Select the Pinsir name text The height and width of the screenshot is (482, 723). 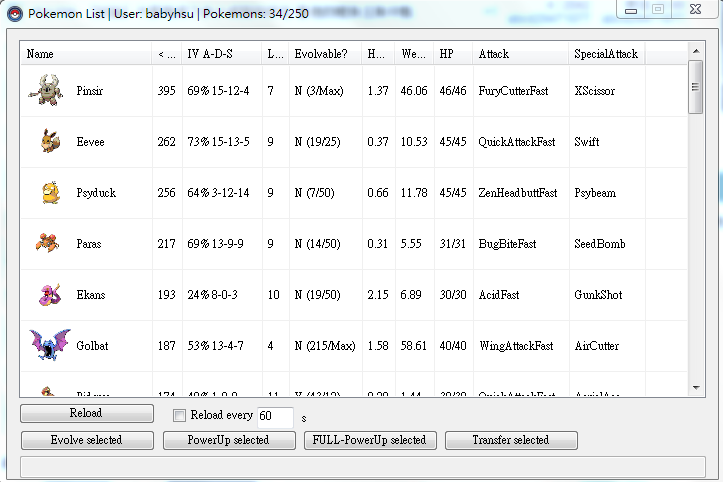click(x=90, y=91)
